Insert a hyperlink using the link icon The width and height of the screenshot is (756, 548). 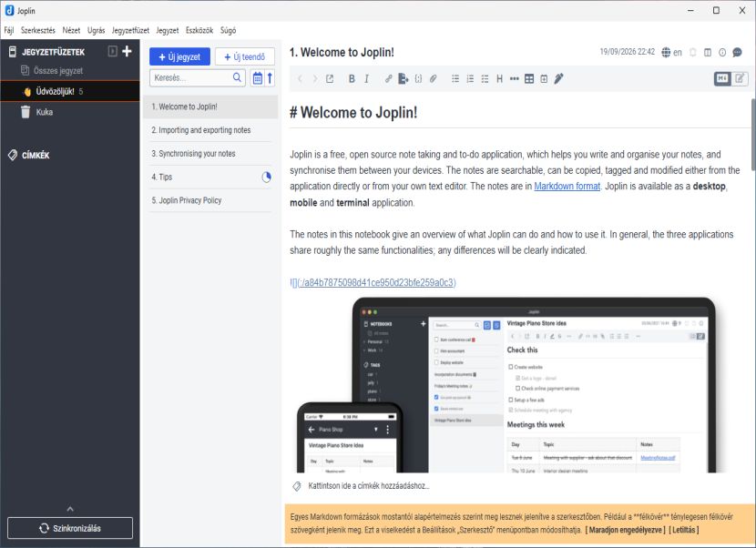[388, 78]
